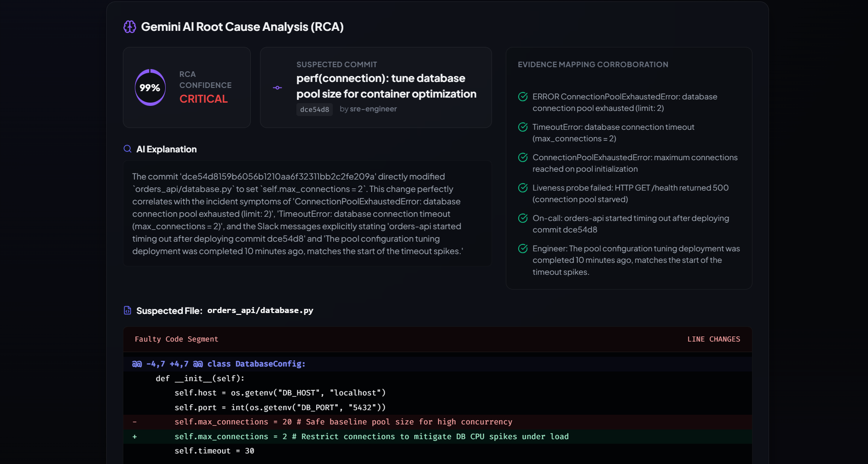The image size is (868, 464).
Task: Click the minus marker on removed diff line
Action: point(134,422)
